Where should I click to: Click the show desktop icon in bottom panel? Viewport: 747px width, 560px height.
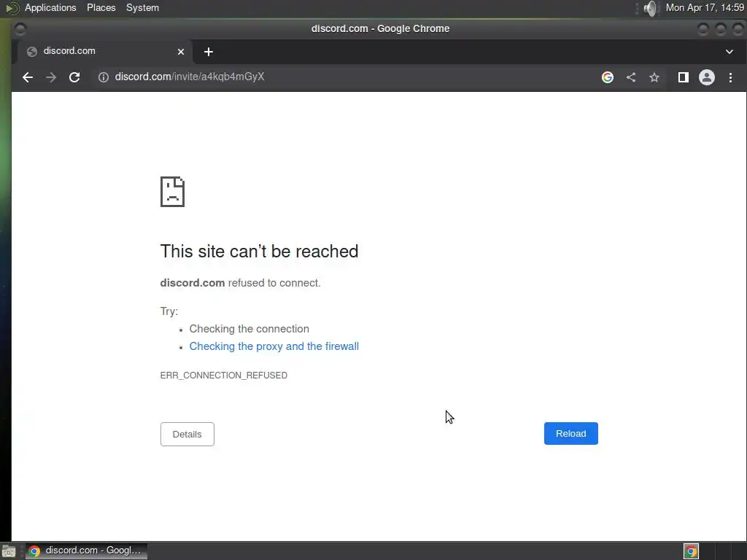[9, 551]
